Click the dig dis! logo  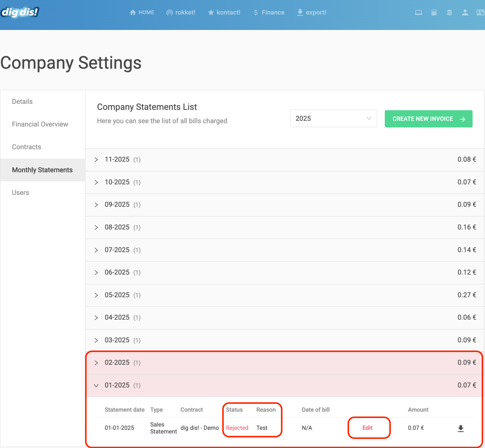coord(20,12)
